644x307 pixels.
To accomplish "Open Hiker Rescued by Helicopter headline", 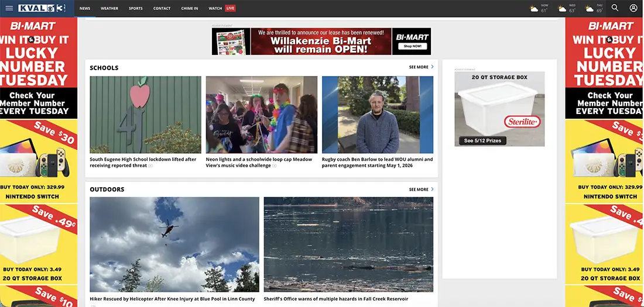I will [x=172, y=299].
